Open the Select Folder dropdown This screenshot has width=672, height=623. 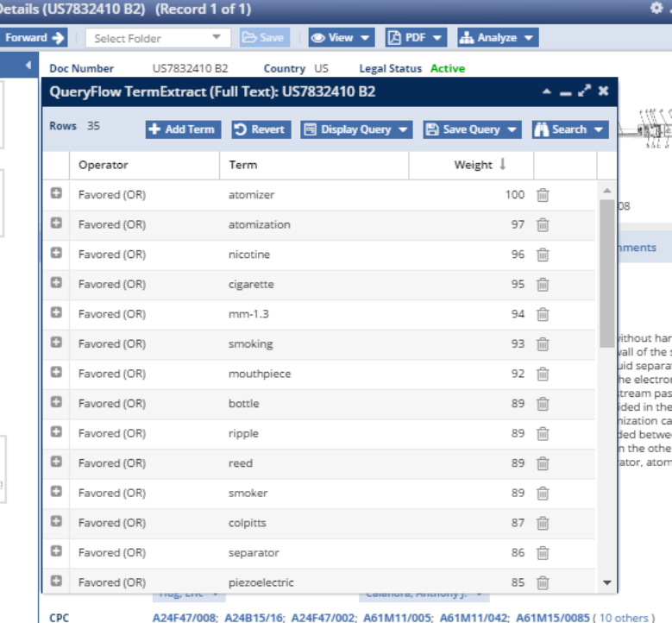click(x=158, y=38)
